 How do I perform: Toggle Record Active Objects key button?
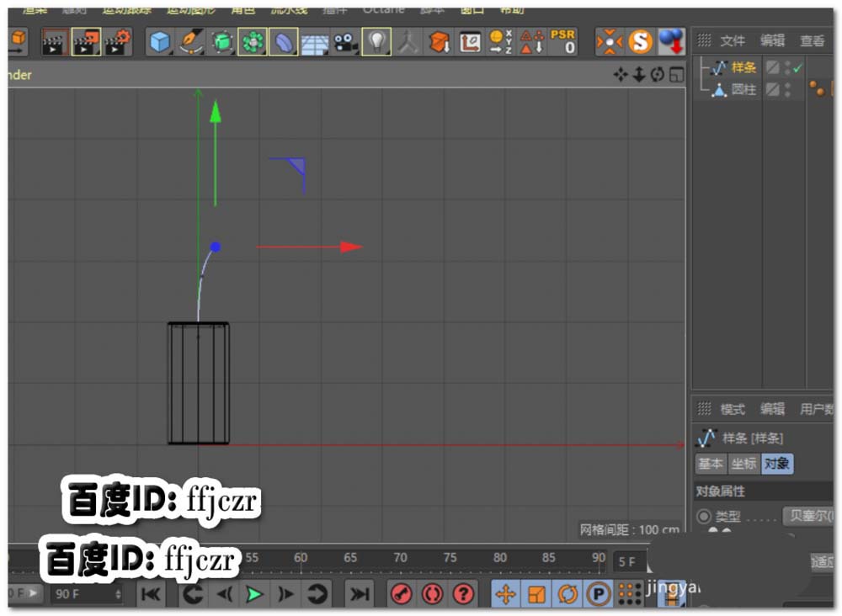coord(401,593)
